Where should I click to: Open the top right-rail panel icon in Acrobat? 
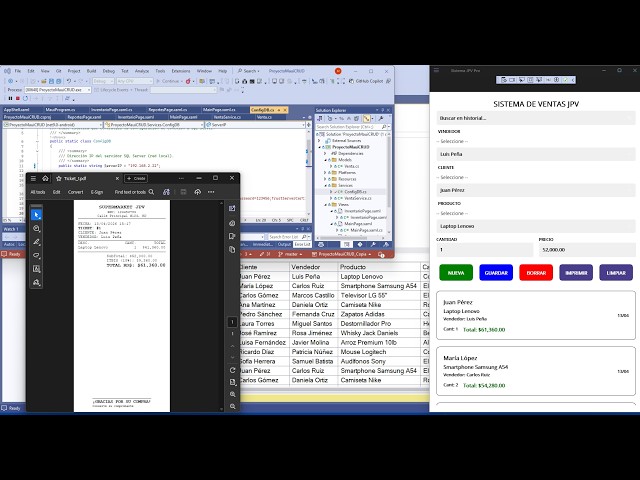(232, 209)
